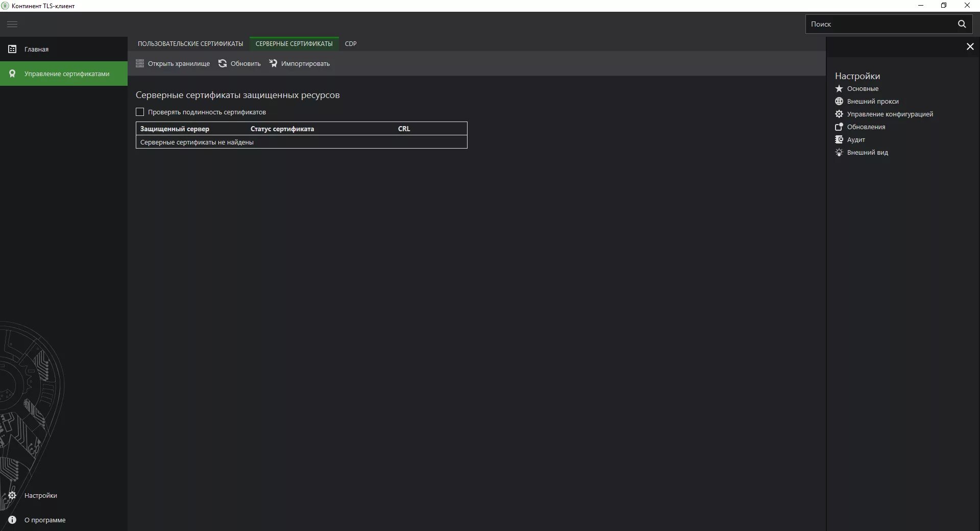Click the О программе info icon
980x531 pixels.
tap(12, 520)
